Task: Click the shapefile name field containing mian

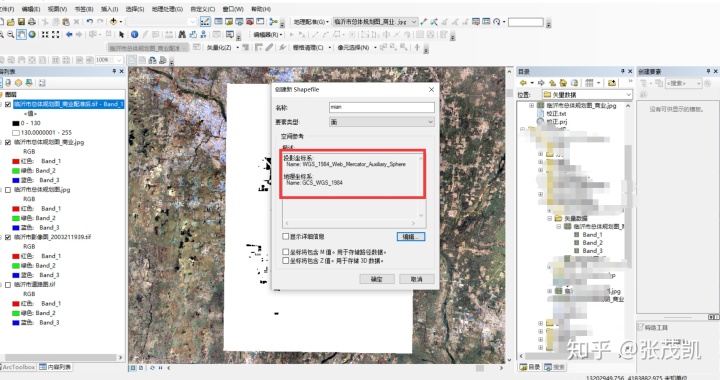Action: [x=382, y=107]
